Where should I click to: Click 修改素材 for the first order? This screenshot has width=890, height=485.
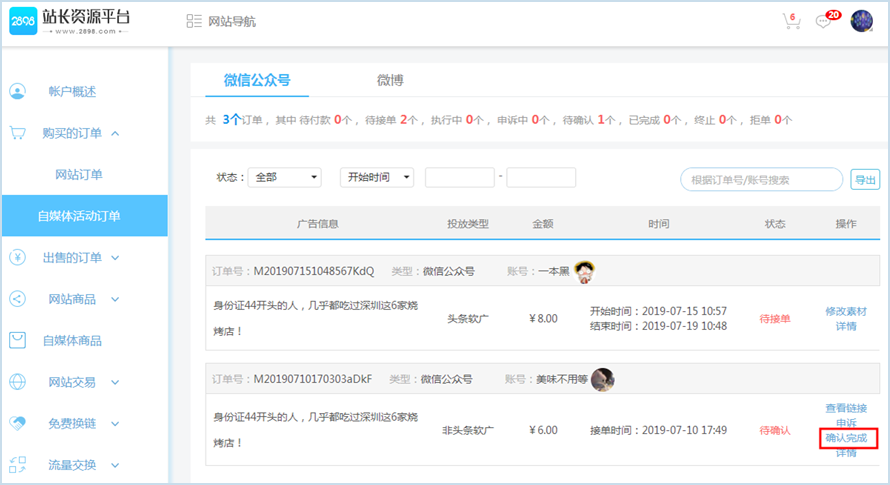pyautogui.click(x=846, y=311)
